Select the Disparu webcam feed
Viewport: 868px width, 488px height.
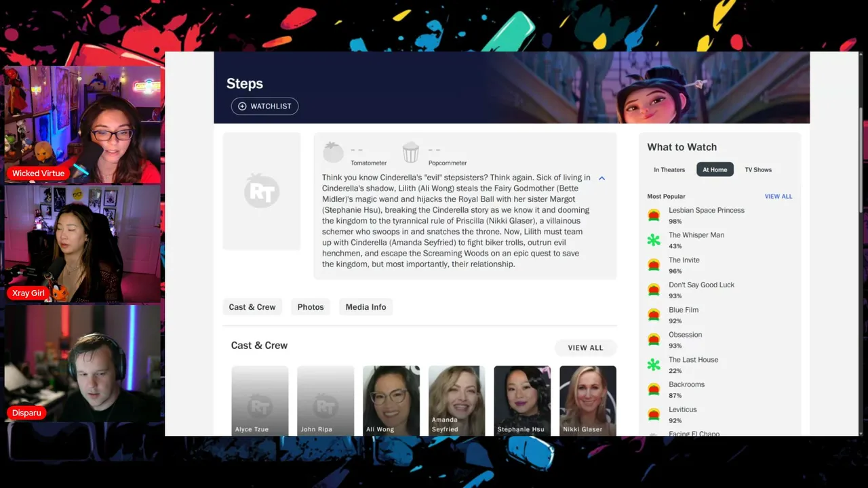pos(83,363)
